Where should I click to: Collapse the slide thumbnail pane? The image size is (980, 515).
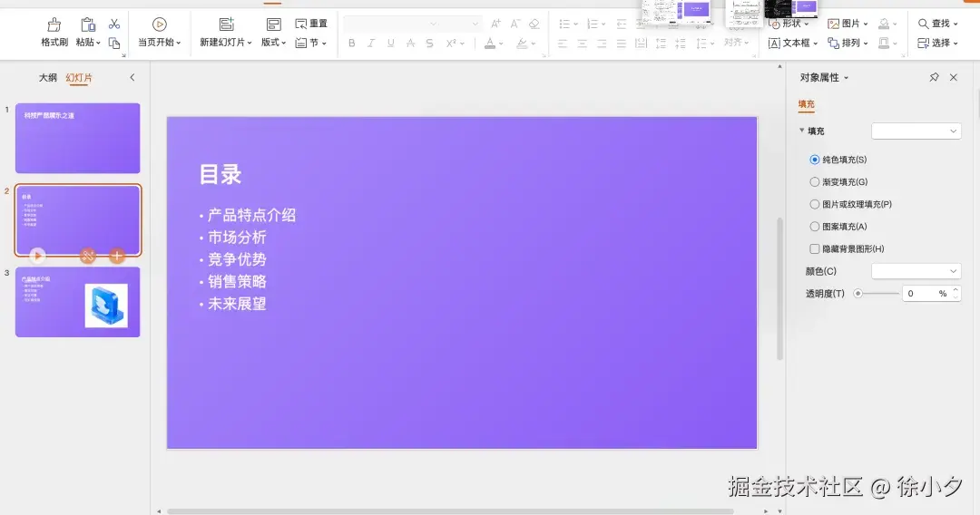(x=132, y=77)
